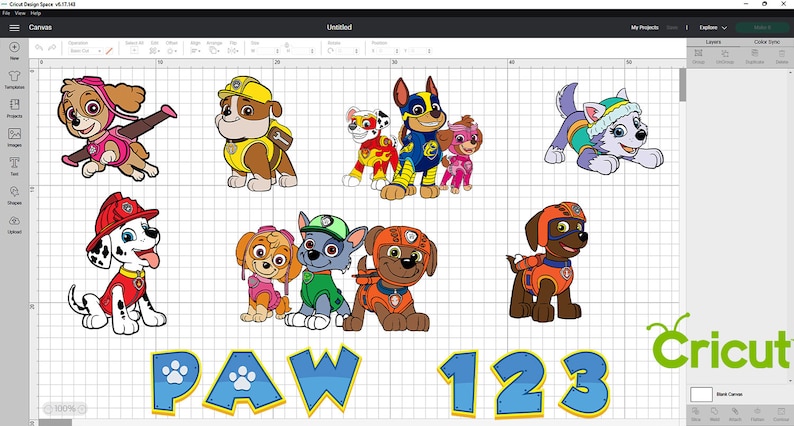Screen dimensions: 794x426
Task: Click the Height size field
Action: pyautogui.click(x=303, y=51)
